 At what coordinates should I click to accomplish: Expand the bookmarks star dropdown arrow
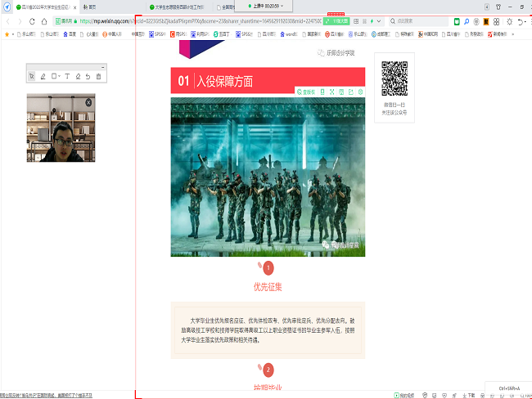(13, 34)
